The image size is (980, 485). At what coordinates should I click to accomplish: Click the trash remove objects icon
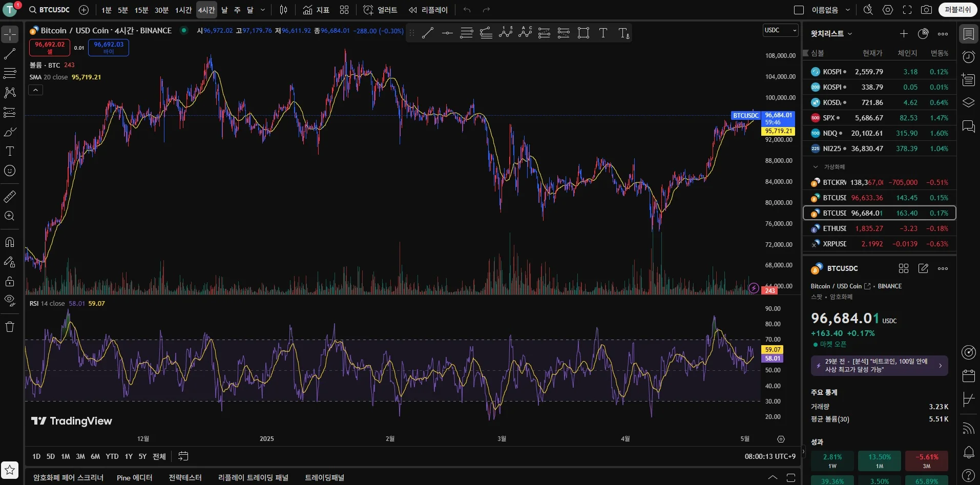click(x=10, y=327)
